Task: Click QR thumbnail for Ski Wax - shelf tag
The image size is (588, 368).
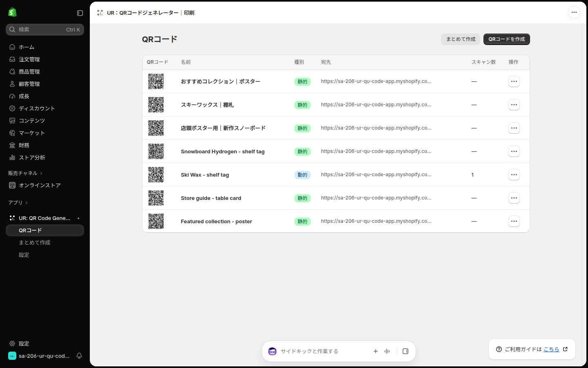Action: (x=156, y=175)
